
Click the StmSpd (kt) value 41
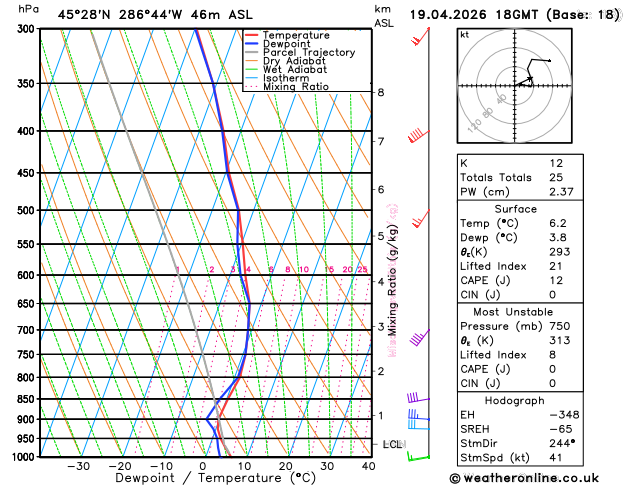point(556,458)
